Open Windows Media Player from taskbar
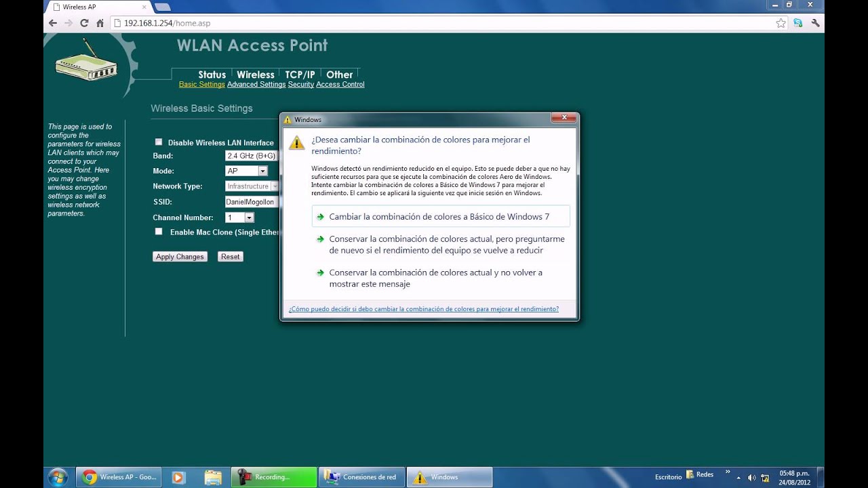 coord(178,477)
